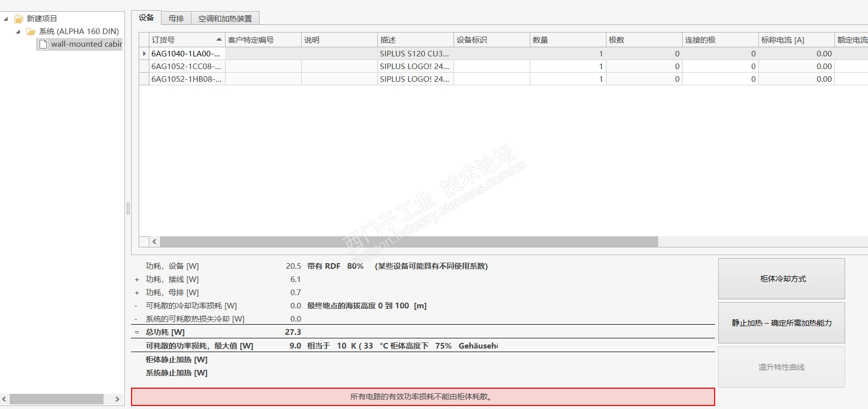The image size is (868, 409).
Task: Click the 设备标识 column header
Action: point(492,40)
